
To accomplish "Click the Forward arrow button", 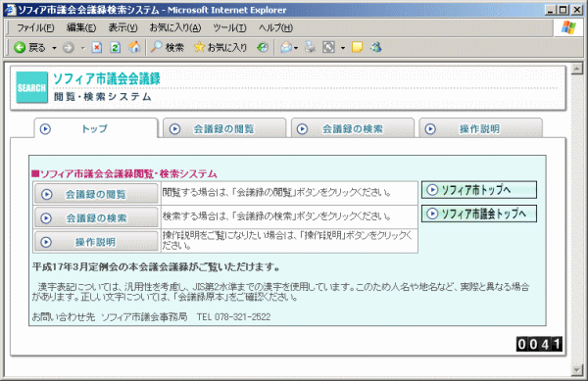I will coord(69,48).
